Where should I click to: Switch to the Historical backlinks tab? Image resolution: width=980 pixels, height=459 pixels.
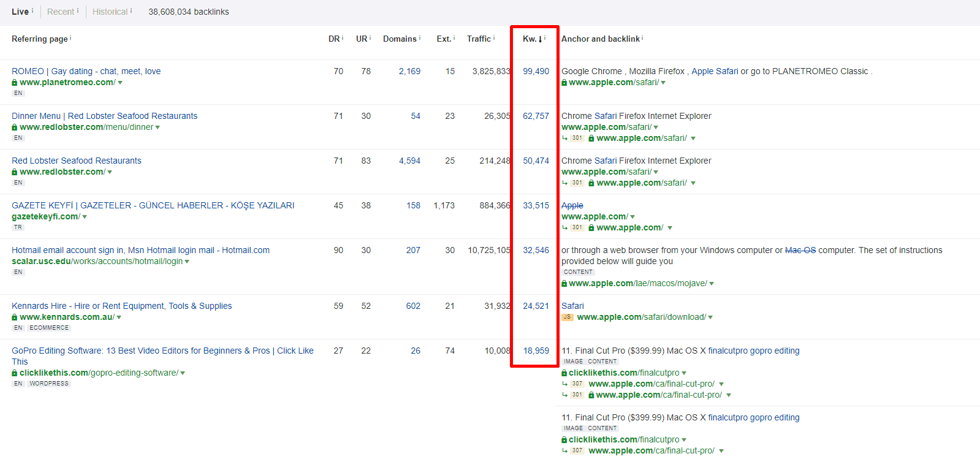pos(110,12)
